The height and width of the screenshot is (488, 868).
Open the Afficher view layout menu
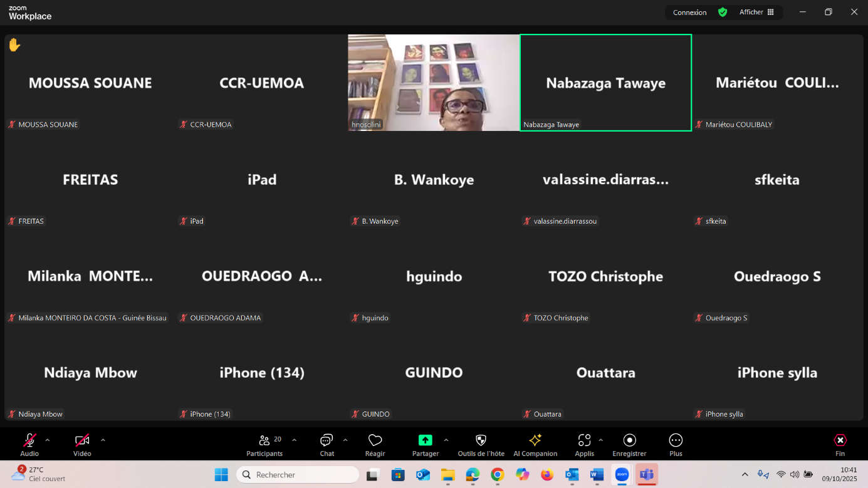[756, 12]
